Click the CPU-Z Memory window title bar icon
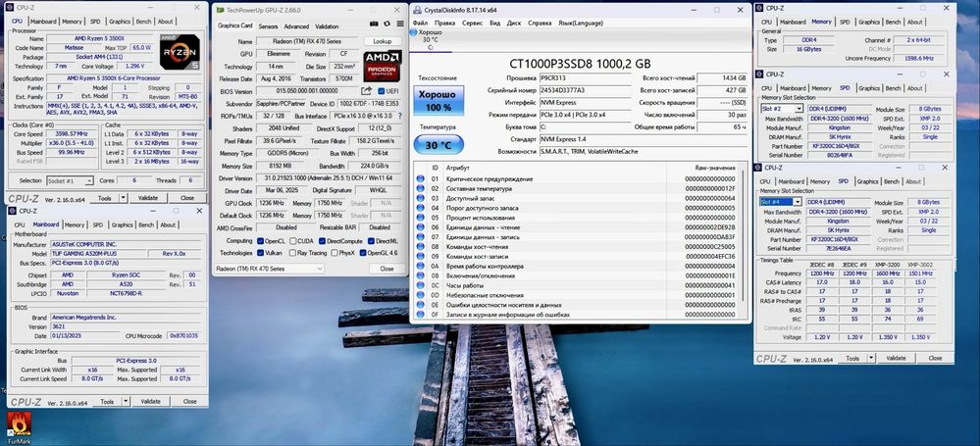 click(760, 8)
